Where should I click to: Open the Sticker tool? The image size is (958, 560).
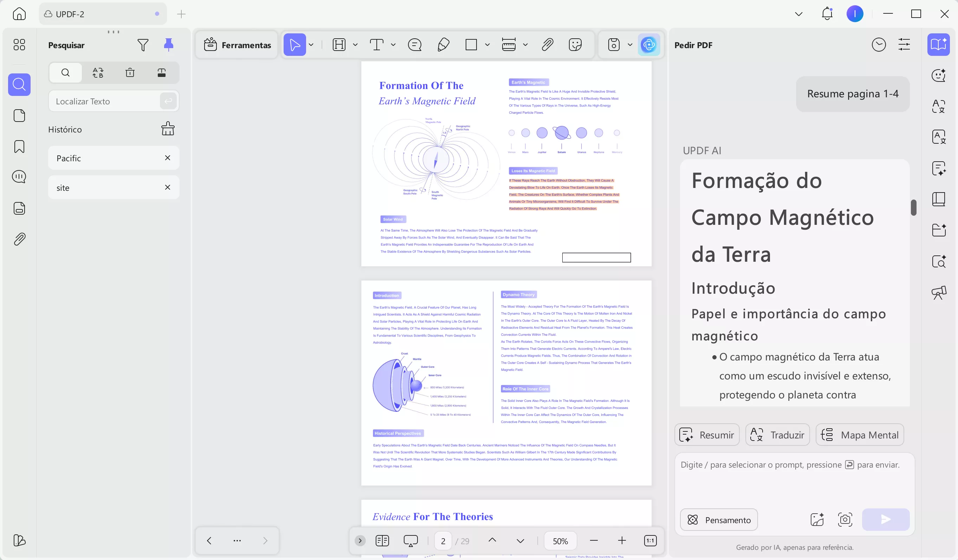click(575, 45)
